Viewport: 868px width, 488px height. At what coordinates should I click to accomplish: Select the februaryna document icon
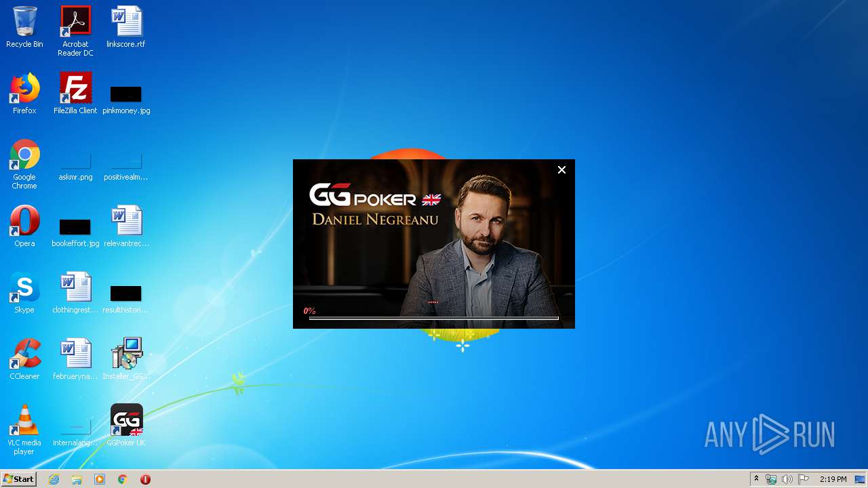[x=75, y=359]
